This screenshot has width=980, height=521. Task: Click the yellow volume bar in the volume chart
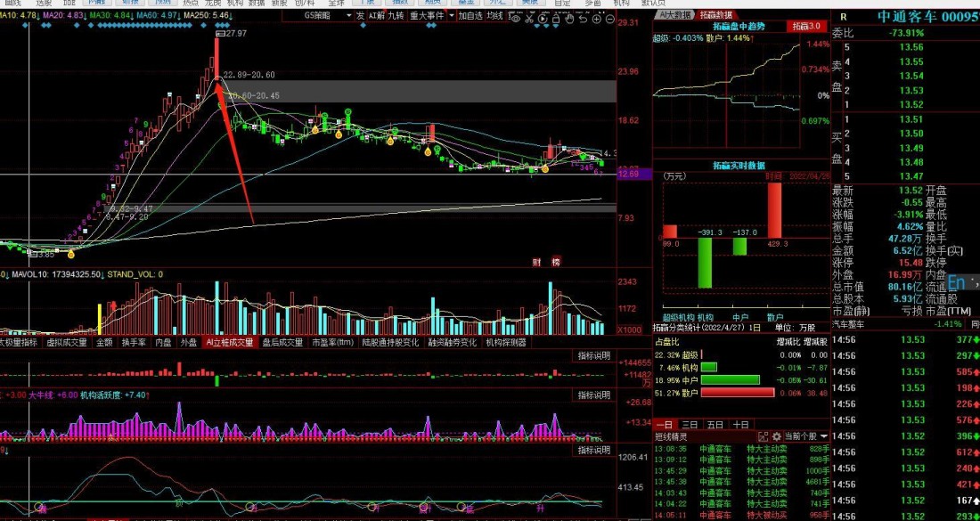[x=99, y=319]
